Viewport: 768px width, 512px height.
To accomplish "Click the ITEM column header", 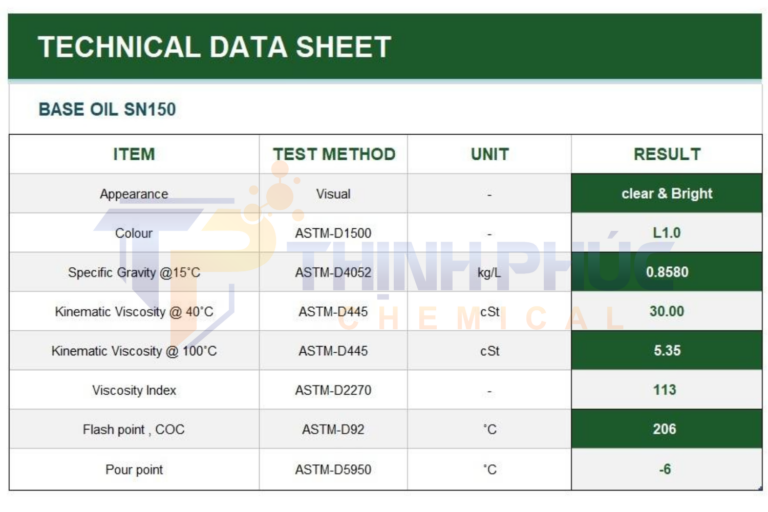I will tap(134, 154).
